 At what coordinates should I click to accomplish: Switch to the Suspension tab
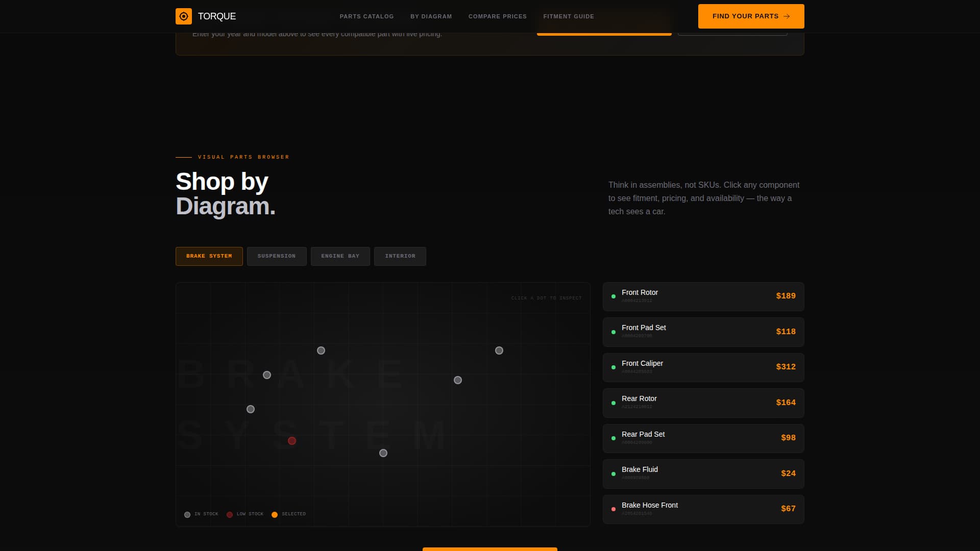(277, 256)
